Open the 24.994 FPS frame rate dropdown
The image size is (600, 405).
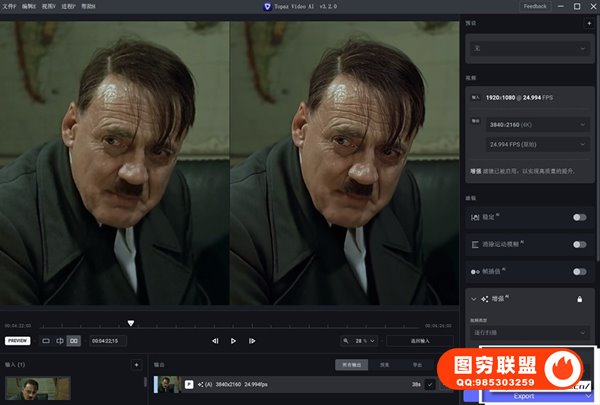(537, 145)
